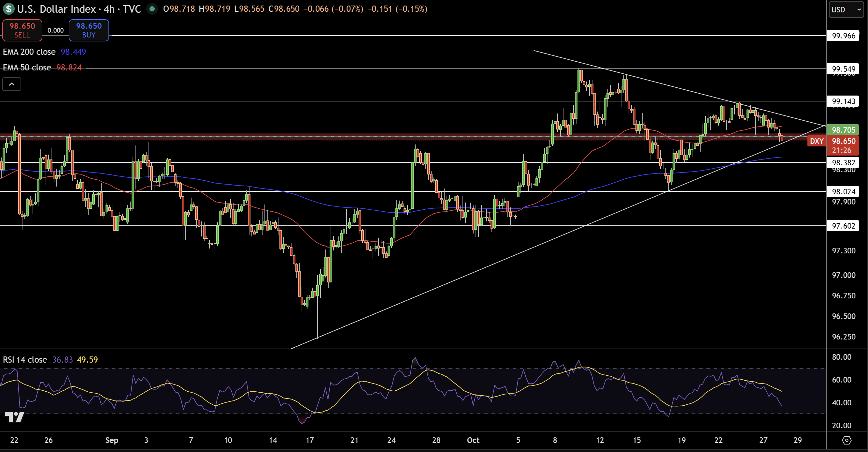Click the BUY button at 98.650
The width and height of the screenshot is (868, 452).
click(x=89, y=30)
